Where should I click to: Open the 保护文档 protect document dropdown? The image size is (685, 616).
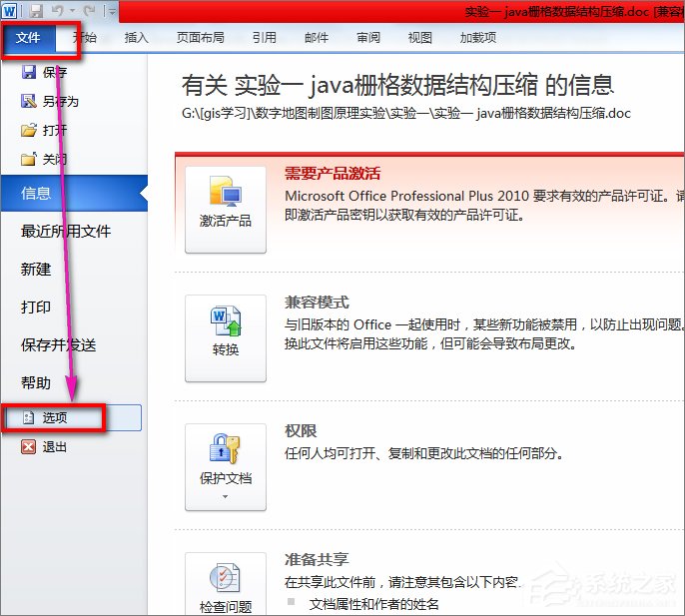tap(226, 467)
